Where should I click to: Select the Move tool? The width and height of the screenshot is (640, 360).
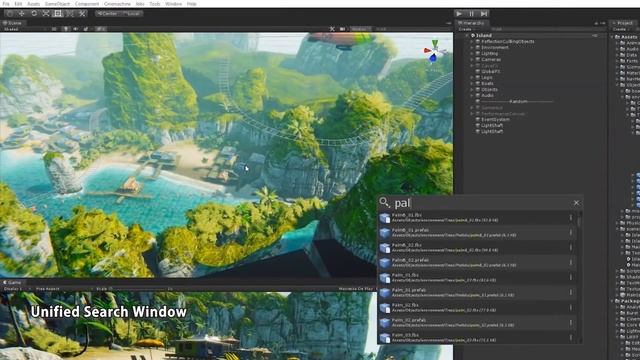pyautogui.click(x=22, y=13)
